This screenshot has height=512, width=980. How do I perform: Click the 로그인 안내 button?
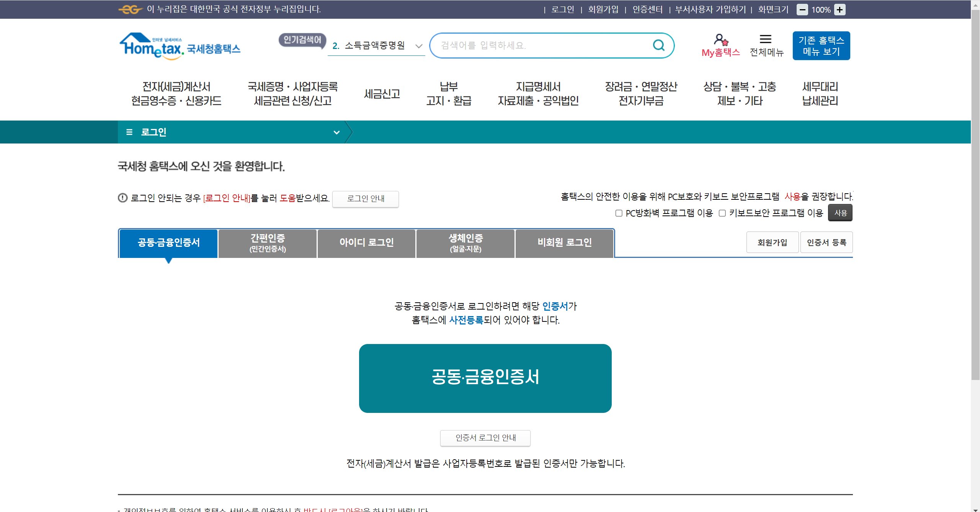pos(365,199)
